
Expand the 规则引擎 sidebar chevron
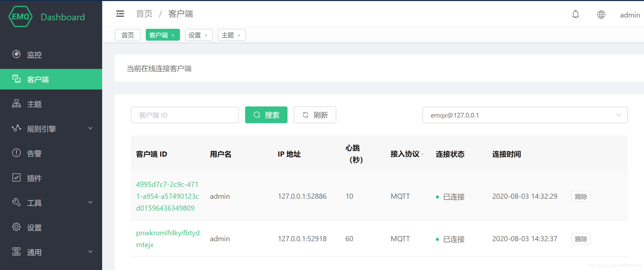(x=90, y=128)
